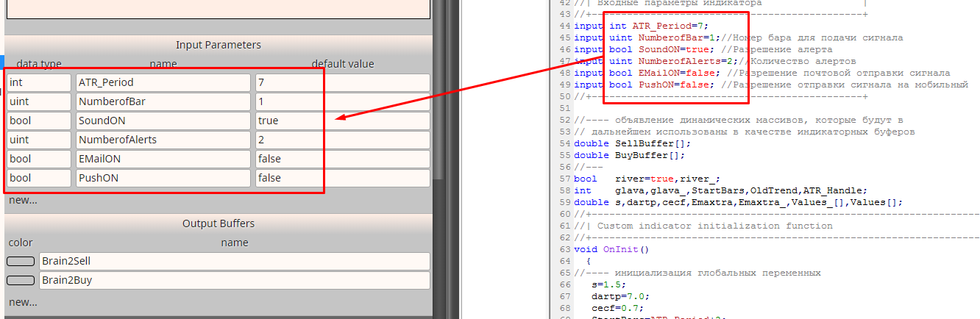Edit the SoundON name field

tap(163, 121)
